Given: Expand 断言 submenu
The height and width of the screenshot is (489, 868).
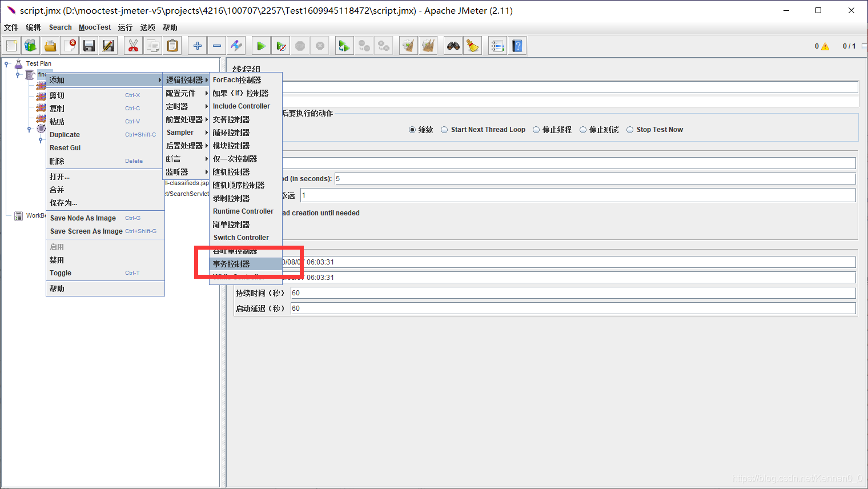Looking at the screenshot, I should 186,159.
